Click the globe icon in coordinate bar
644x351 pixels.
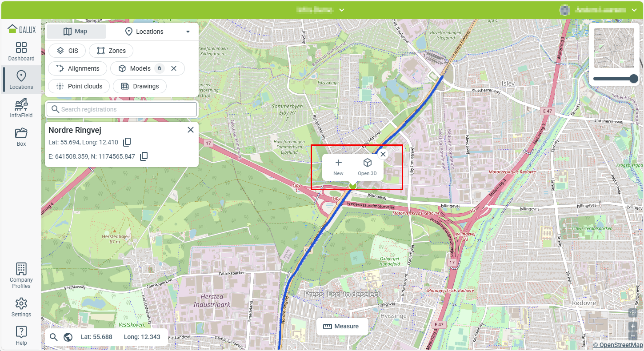pyautogui.click(x=68, y=337)
